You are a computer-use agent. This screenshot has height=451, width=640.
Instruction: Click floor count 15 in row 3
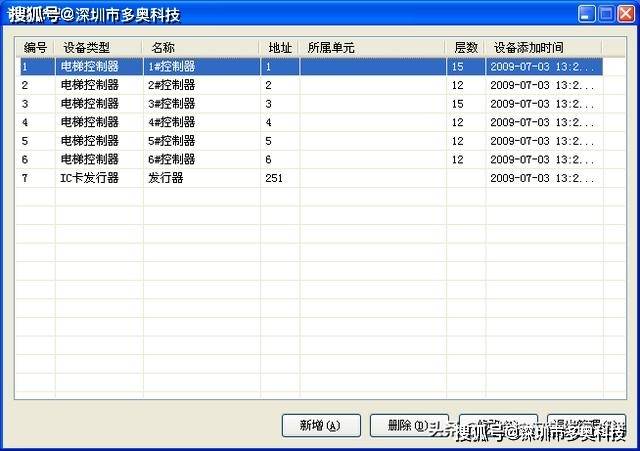click(x=458, y=104)
